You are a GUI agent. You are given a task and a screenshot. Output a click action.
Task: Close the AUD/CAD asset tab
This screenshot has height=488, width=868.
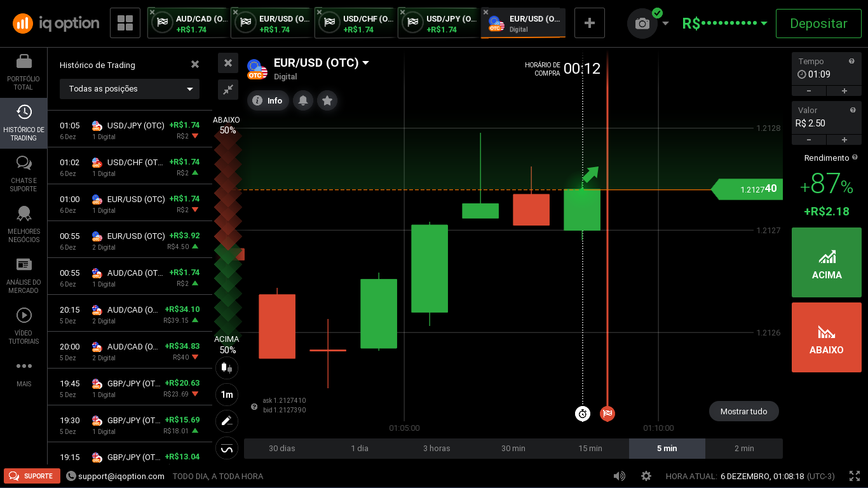[151, 12]
